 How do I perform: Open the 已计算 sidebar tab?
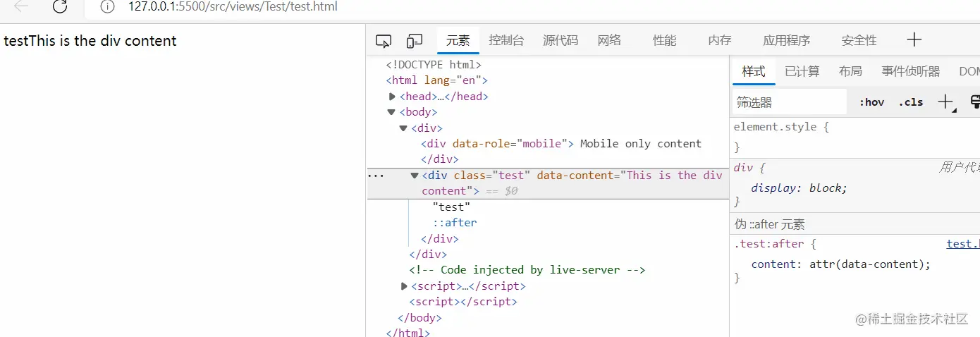pos(802,71)
